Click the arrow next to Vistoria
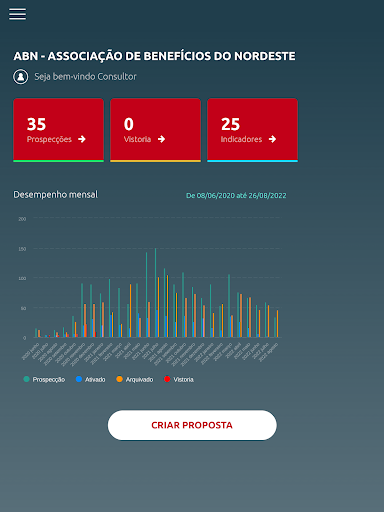This screenshot has height=512, width=384. tap(161, 139)
